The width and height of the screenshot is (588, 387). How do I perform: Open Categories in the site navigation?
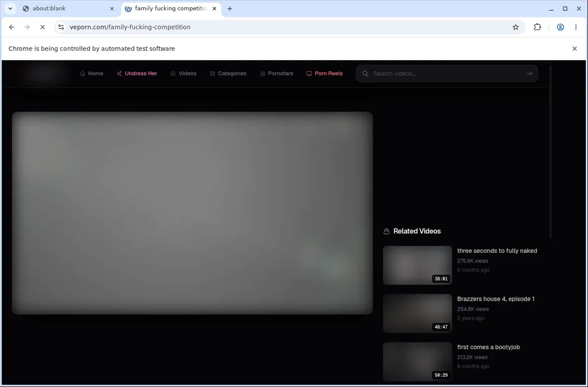click(228, 73)
